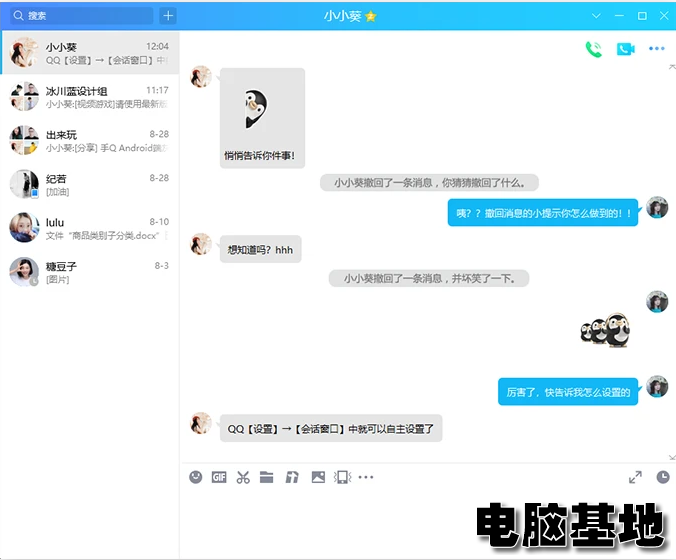Select the scissors screenshot tool
Viewport: 676px width, 560px height.
[243, 477]
